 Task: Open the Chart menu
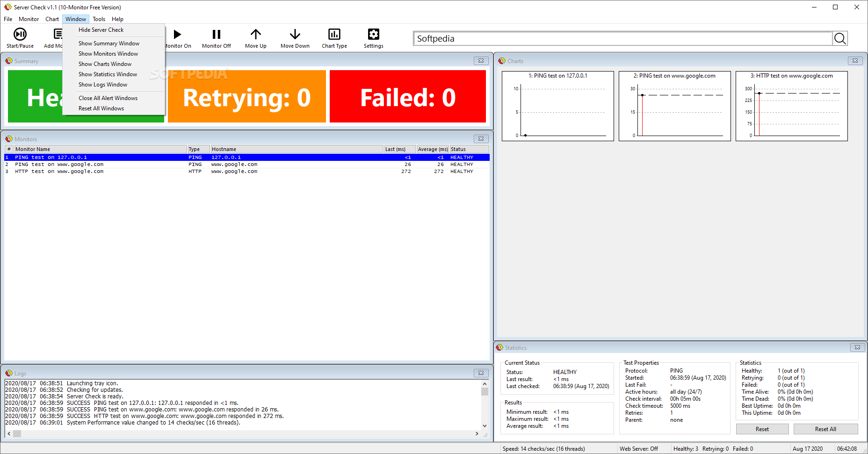click(x=52, y=19)
